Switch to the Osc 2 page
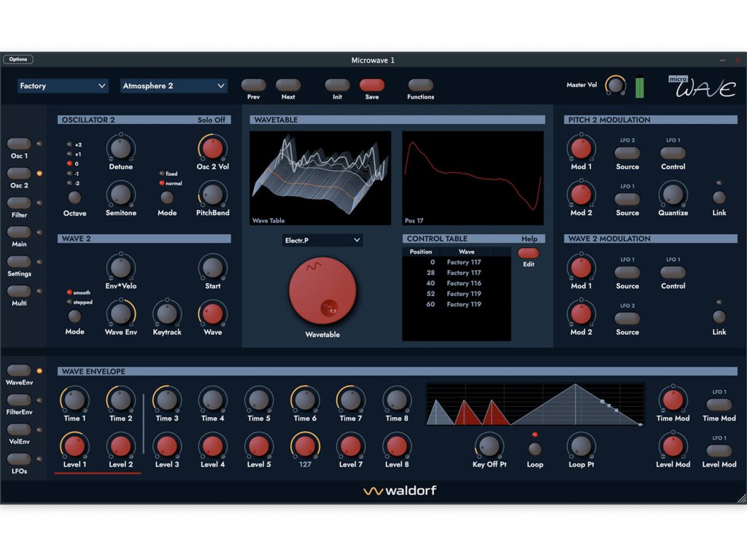 point(19,174)
